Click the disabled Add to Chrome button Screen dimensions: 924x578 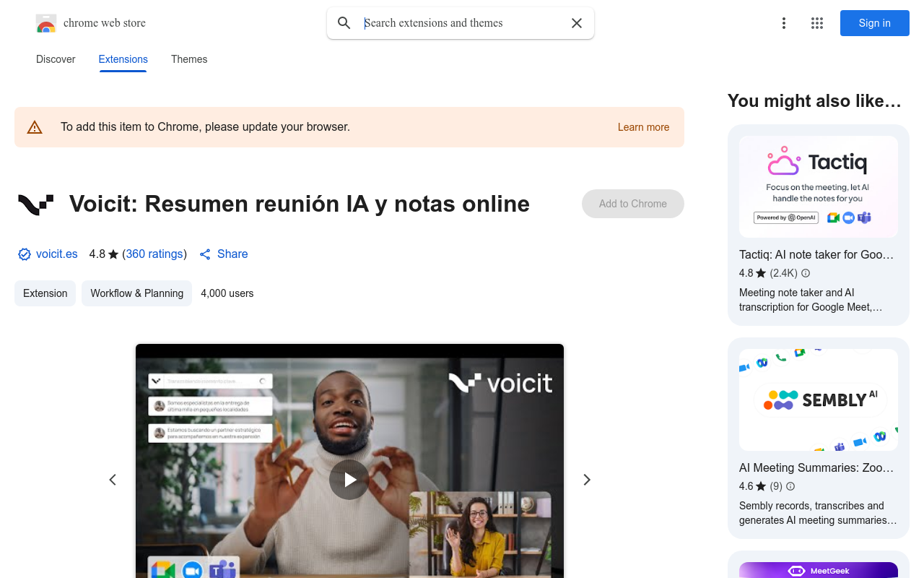tap(633, 204)
